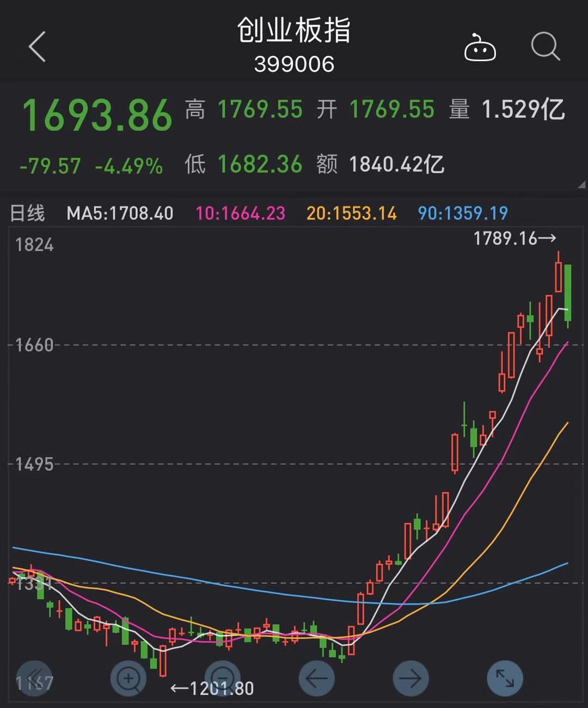Tap the 90:1359.19 moving average label
The width and height of the screenshot is (588, 708).
tap(463, 213)
